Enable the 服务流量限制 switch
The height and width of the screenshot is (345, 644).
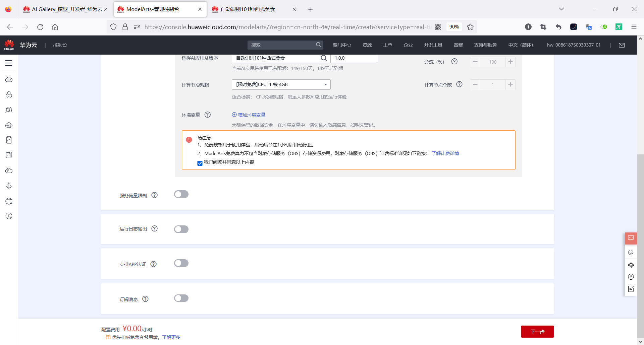181,194
